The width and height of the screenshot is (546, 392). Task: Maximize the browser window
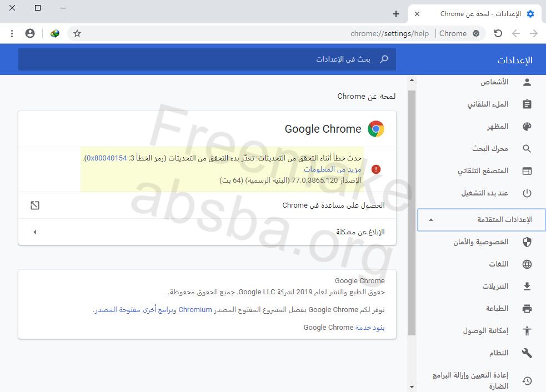pyautogui.click(x=38, y=8)
